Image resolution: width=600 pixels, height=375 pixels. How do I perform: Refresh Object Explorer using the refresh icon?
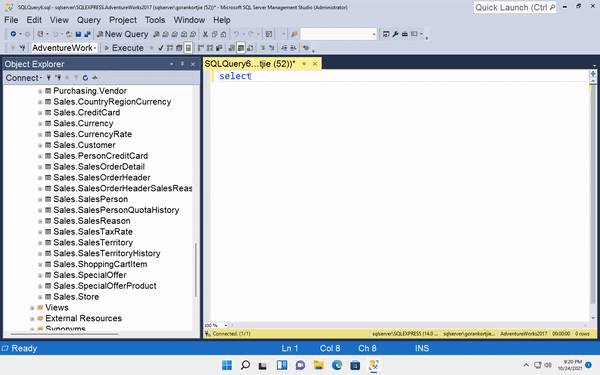(x=85, y=78)
